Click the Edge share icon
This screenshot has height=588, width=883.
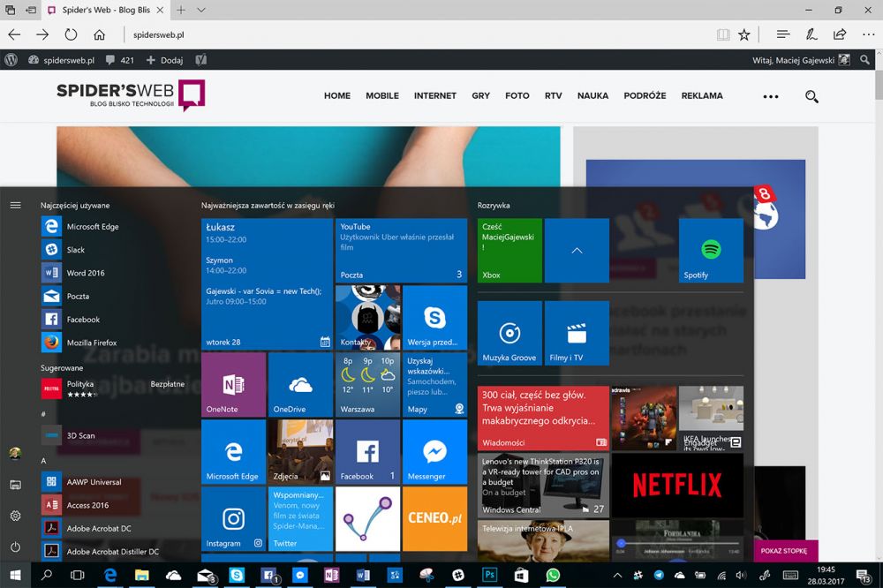(839, 35)
